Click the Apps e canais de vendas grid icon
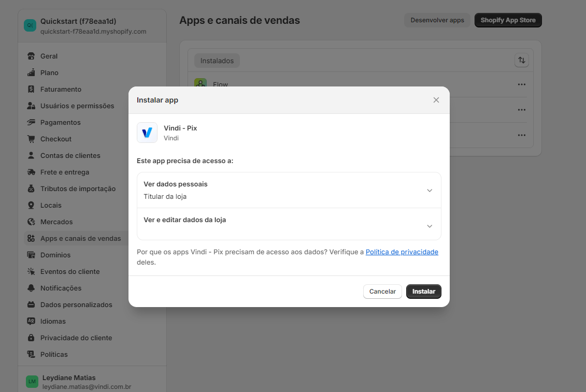Viewport: 586px width, 392px height. (x=31, y=238)
